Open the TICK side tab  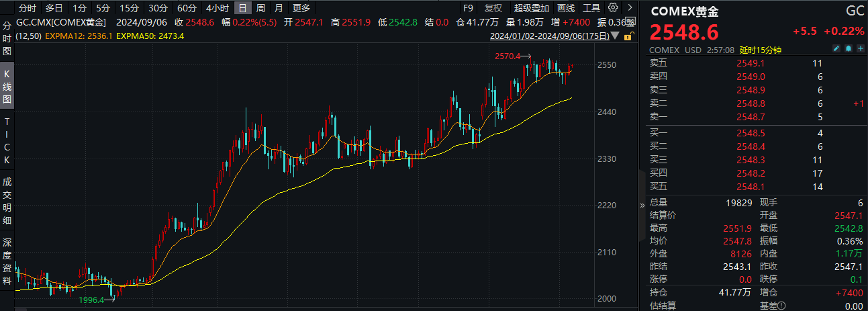click(x=7, y=141)
